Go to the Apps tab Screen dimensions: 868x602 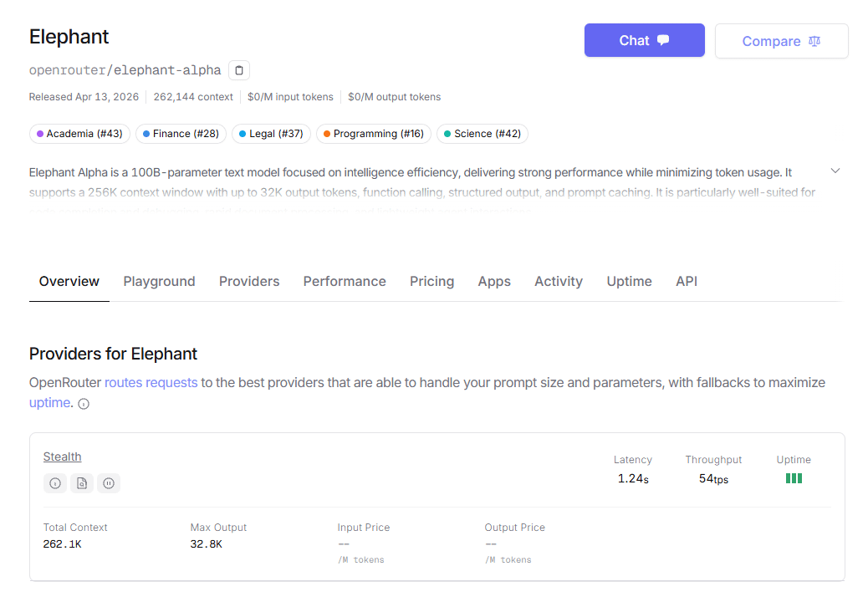(x=494, y=282)
